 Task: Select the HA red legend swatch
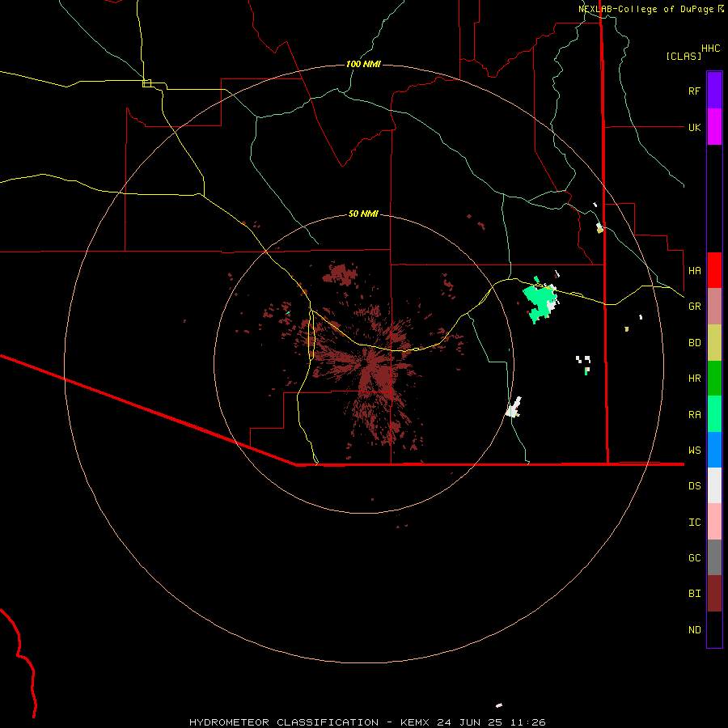714,270
